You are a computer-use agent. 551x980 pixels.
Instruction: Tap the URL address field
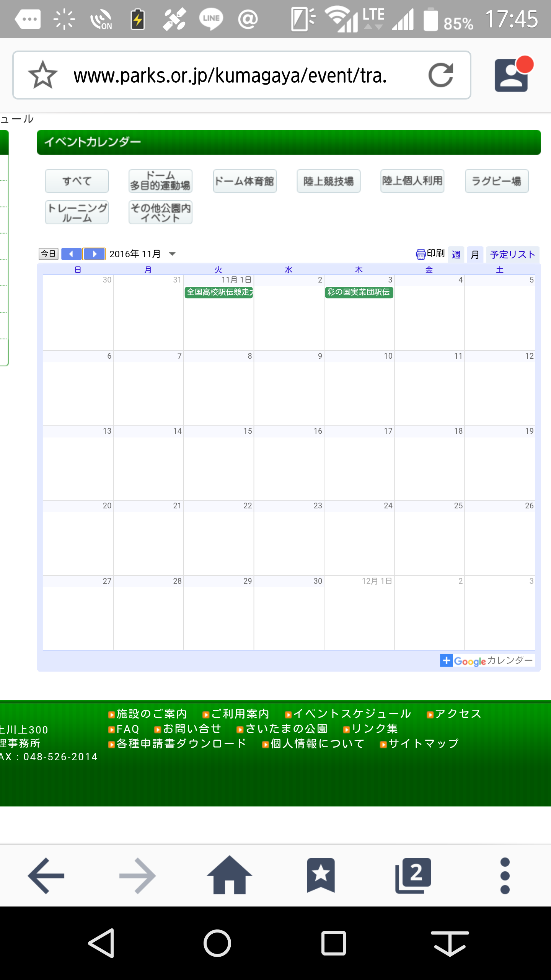pyautogui.click(x=230, y=75)
